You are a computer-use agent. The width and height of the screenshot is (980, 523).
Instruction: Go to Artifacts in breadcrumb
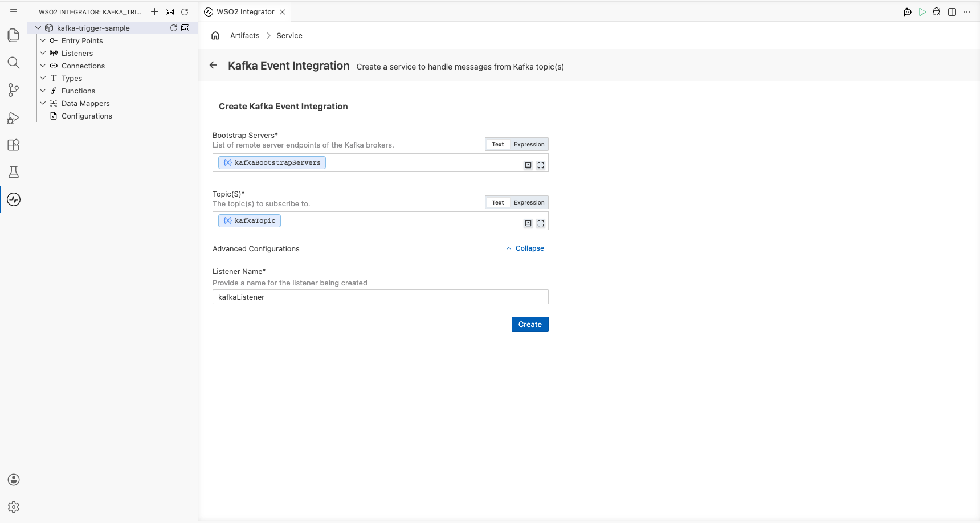[x=244, y=35]
